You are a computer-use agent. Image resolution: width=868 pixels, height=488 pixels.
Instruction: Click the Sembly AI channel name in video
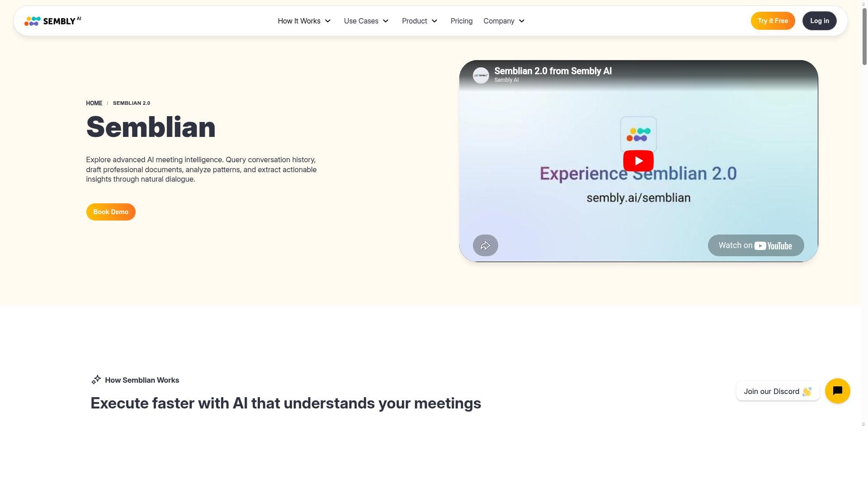(506, 80)
